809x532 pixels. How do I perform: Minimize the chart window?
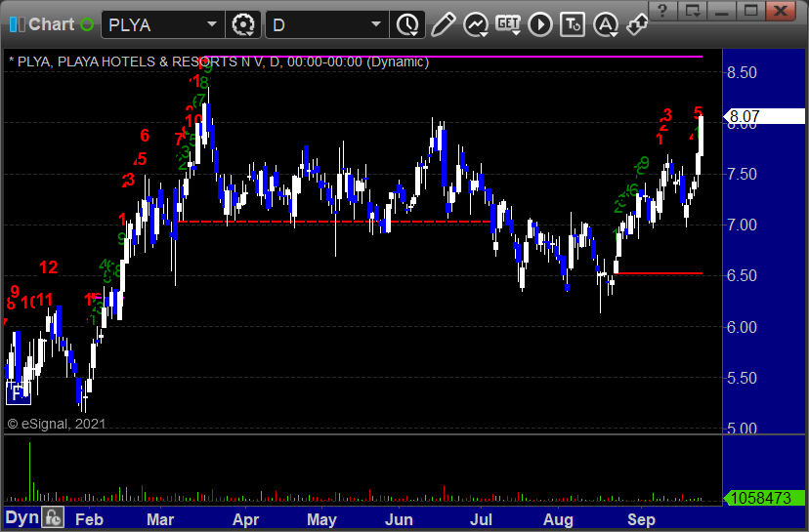721,11
